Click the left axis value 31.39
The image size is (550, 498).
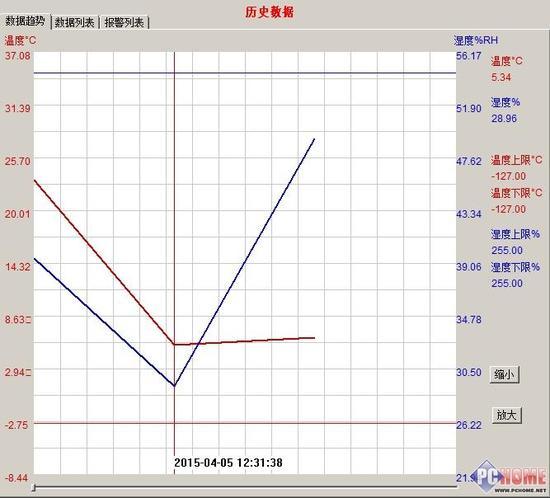pyautogui.click(x=18, y=108)
